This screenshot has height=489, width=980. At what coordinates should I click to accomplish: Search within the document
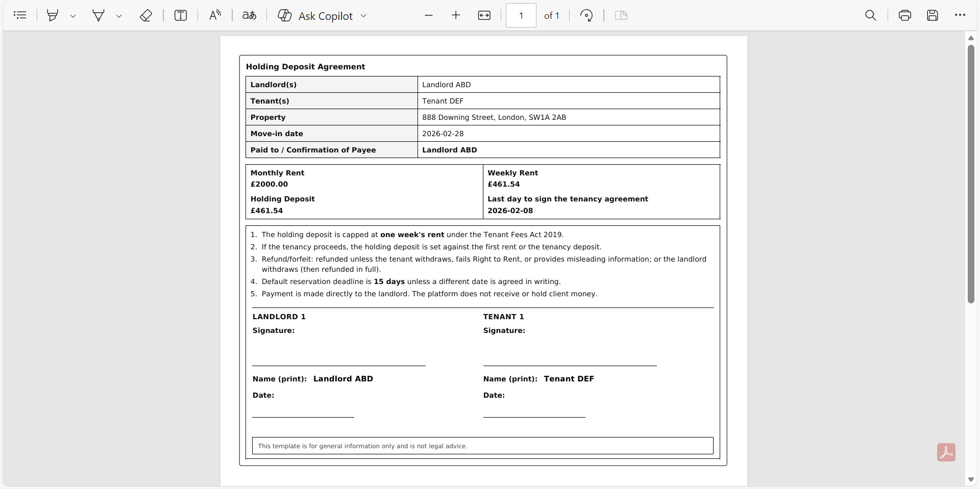pyautogui.click(x=871, y=15)
